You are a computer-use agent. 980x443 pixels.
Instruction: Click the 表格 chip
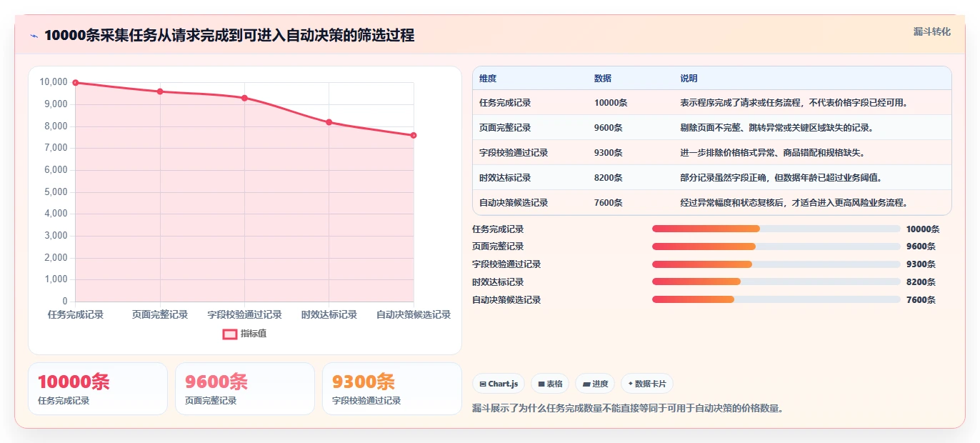550,384
